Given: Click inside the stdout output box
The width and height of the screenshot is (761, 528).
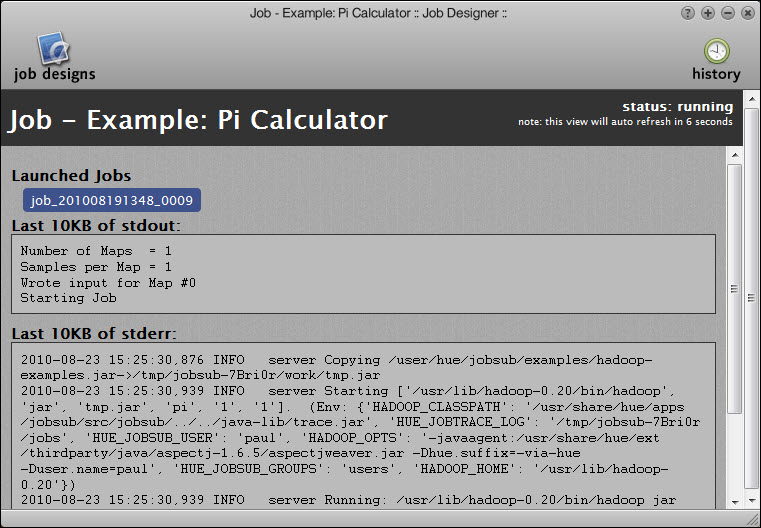Looking at the screenshot, I should click(x=364, y=274).
